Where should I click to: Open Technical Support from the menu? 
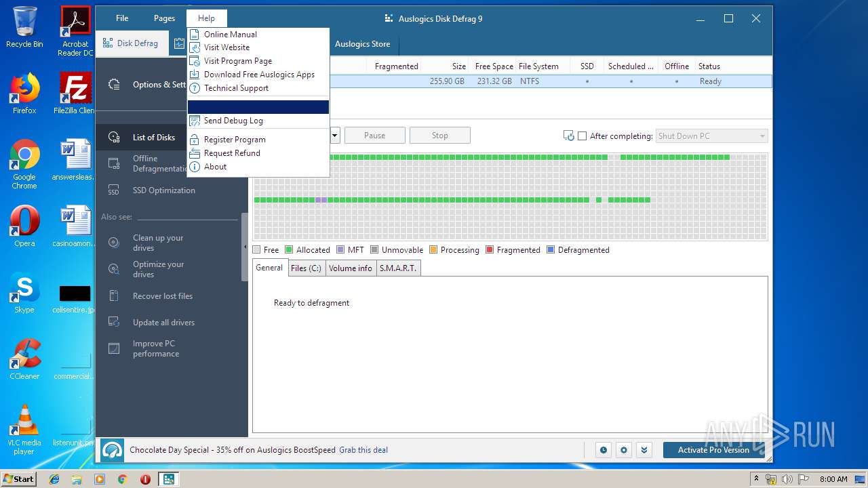(258, 88)
